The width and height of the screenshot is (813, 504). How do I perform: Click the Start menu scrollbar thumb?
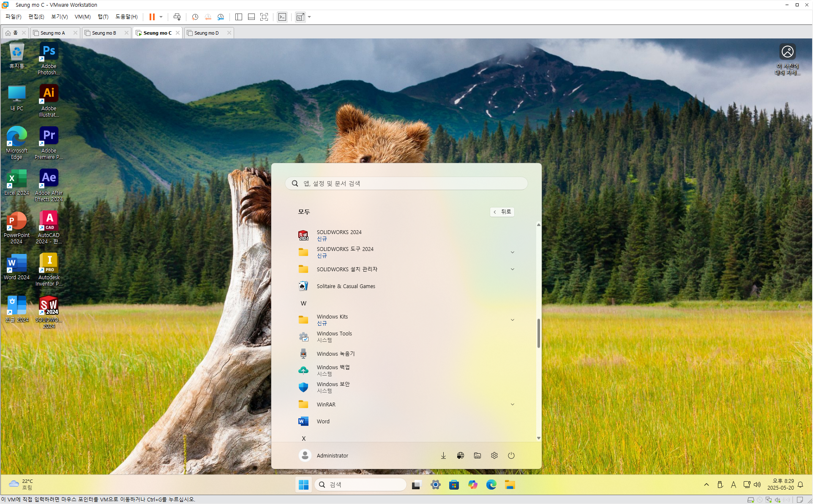point(538,334)
